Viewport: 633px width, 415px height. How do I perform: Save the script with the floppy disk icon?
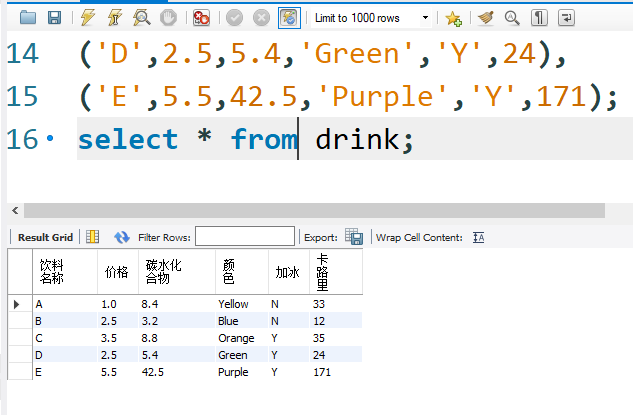click(x=54, y=18)
